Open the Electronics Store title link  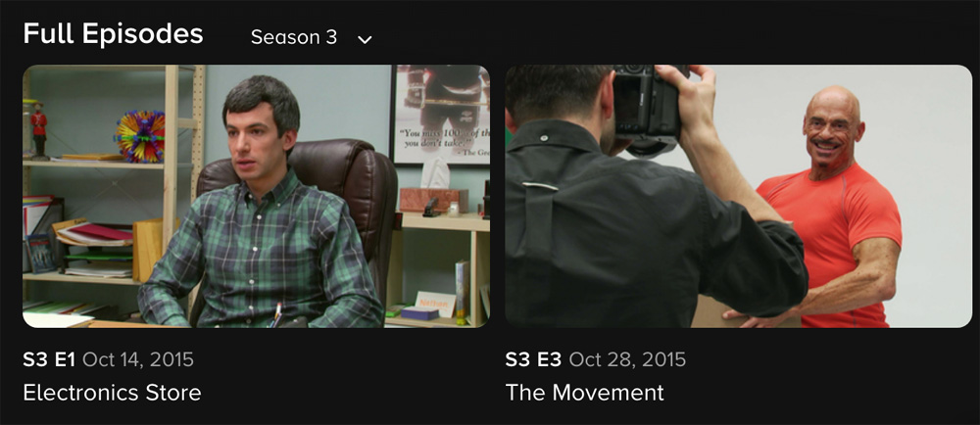click(112, 393)
